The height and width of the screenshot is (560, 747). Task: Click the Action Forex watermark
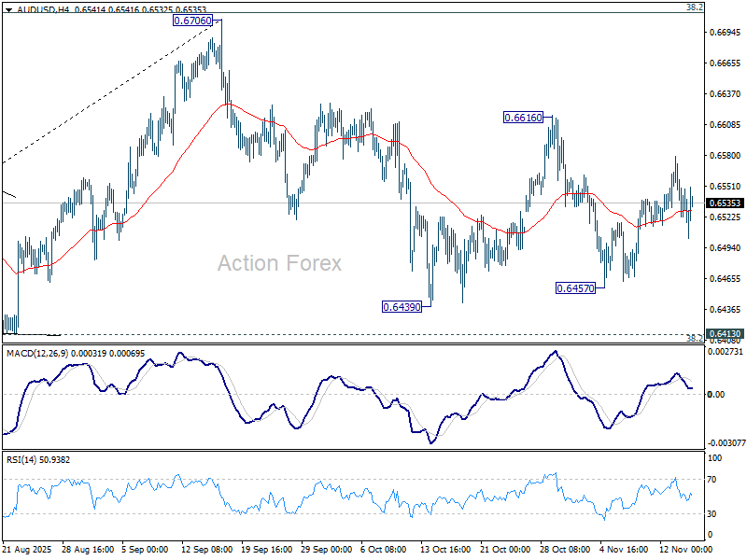point(279,263)
